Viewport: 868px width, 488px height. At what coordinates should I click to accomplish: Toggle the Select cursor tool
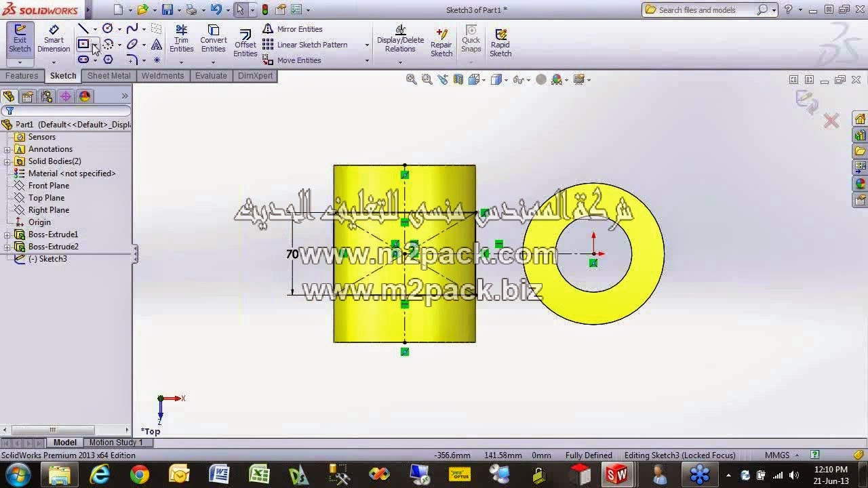click(x=239, y=9)
